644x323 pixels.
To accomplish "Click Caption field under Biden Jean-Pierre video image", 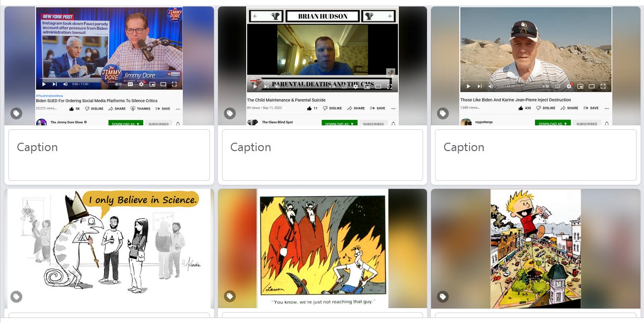I will [x=536, y=155].
